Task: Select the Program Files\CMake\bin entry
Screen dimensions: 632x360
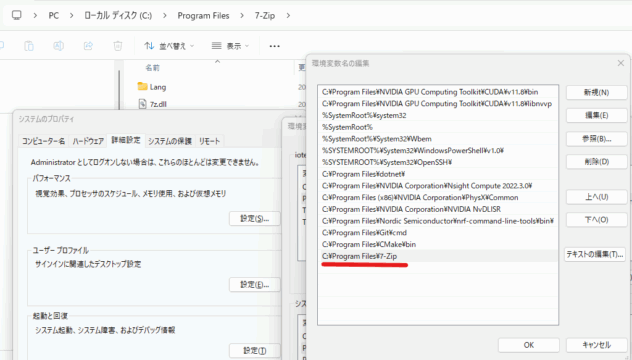Action: pos(438,244)
